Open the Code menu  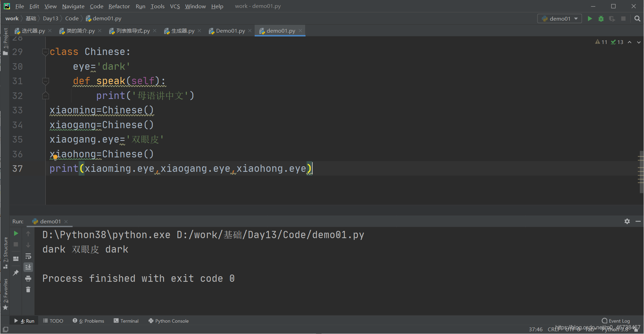97,6
